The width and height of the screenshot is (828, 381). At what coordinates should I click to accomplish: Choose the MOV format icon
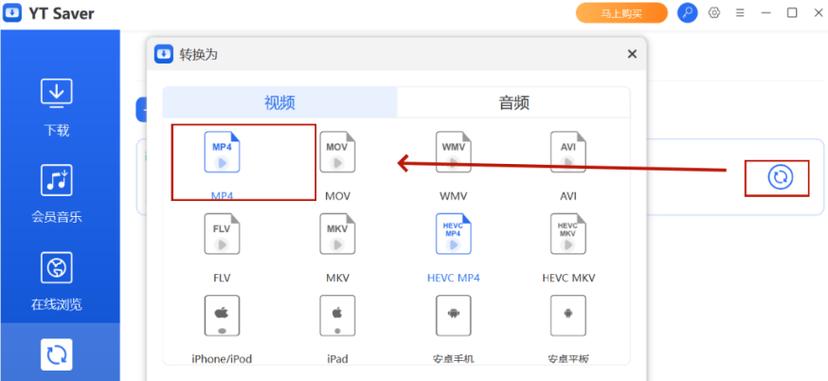click(x=337, y=153)
